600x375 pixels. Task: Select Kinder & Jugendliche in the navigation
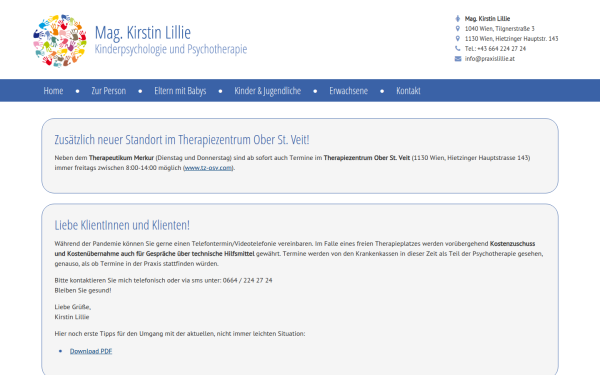tap(267, 91)
